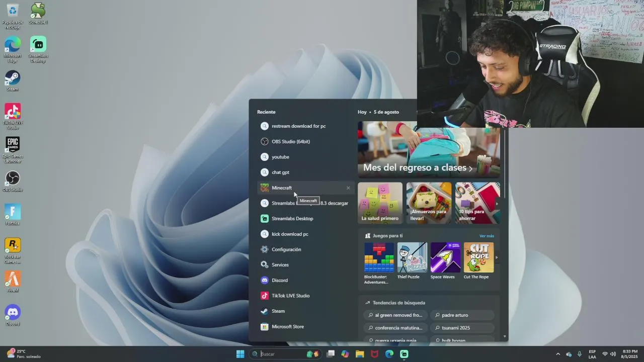Launch FiveM desktop shortcut
Viewport: 644px width, 362px height.
click(13, 282)
